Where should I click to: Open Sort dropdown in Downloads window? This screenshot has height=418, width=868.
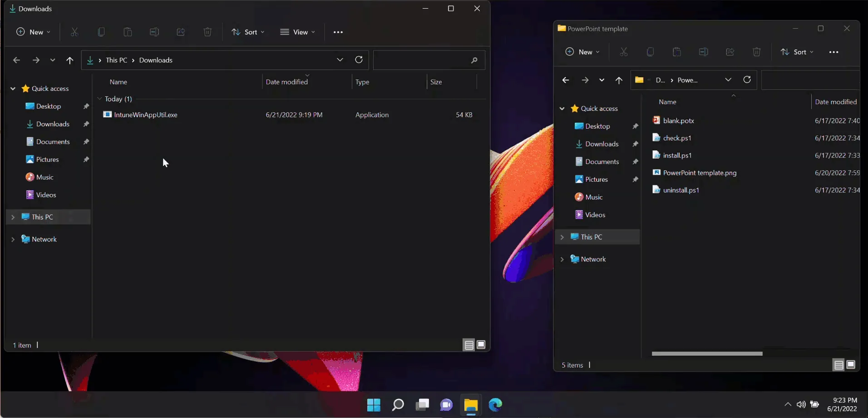pos(248,32)
